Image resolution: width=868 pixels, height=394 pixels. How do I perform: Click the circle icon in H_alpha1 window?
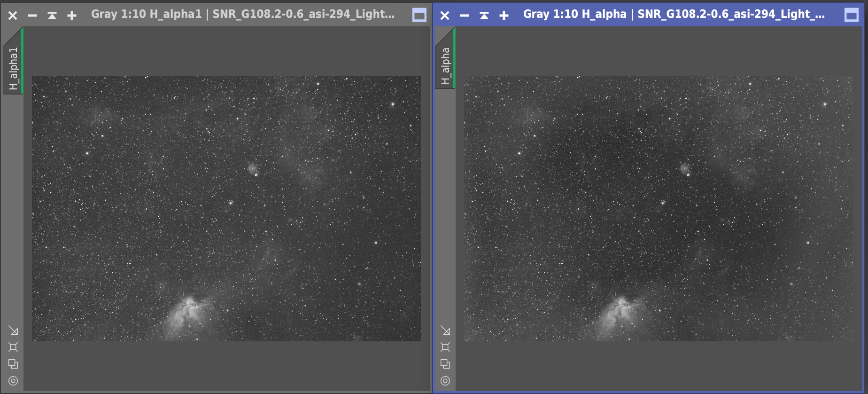click(x=13, y=381)
